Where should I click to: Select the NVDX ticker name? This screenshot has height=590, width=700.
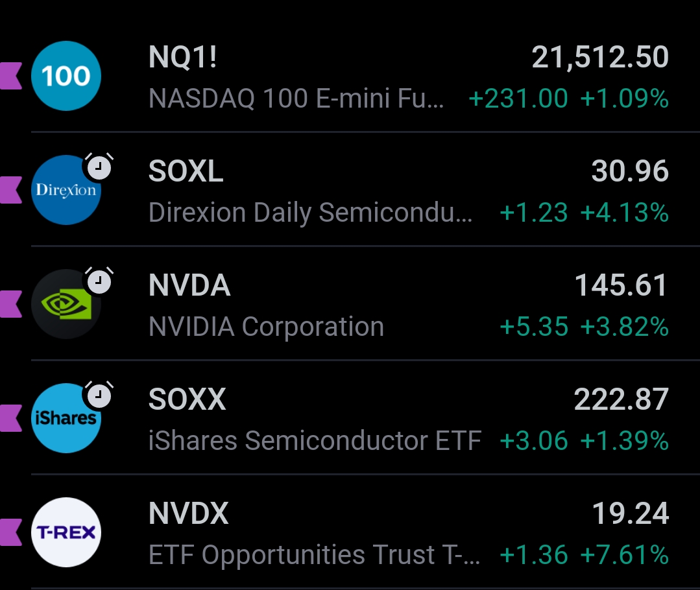pos(189,513)
